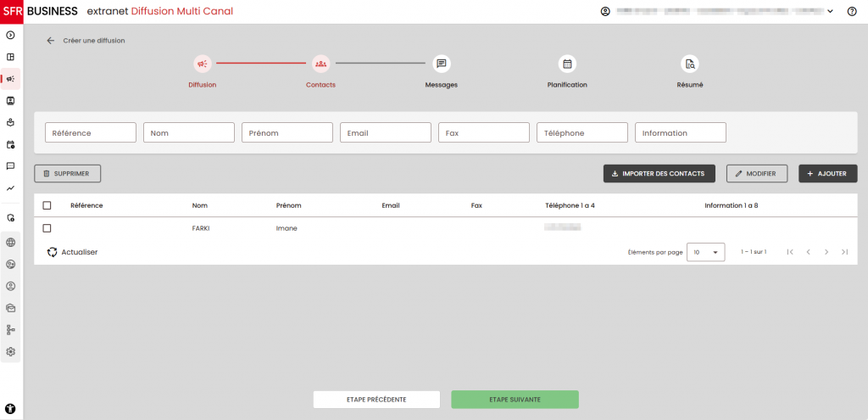Expand the user account menu chevron

[x=830, y=12]
